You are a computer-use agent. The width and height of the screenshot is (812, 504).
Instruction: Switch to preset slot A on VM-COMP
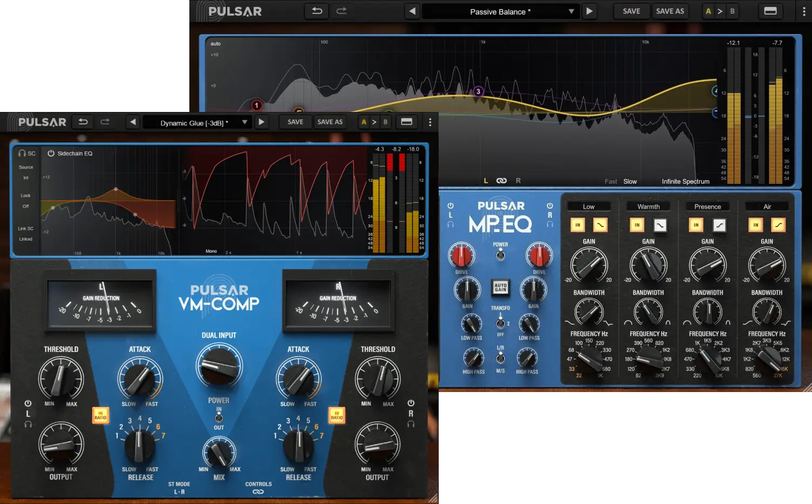[364, 122]
